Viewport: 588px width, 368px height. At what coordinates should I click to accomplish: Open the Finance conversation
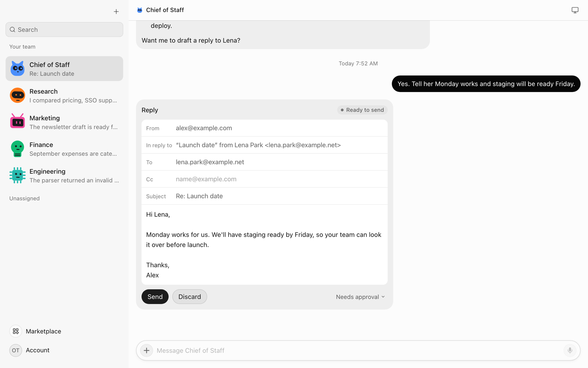coord(64,149)
